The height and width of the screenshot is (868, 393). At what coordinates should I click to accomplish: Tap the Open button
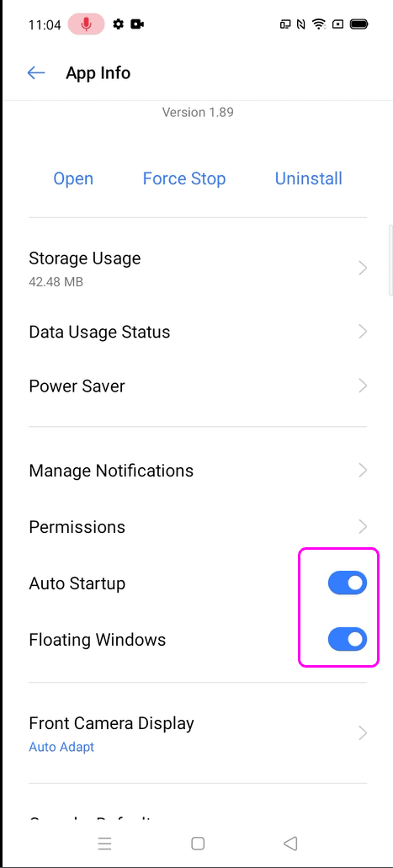click(73, 178)
